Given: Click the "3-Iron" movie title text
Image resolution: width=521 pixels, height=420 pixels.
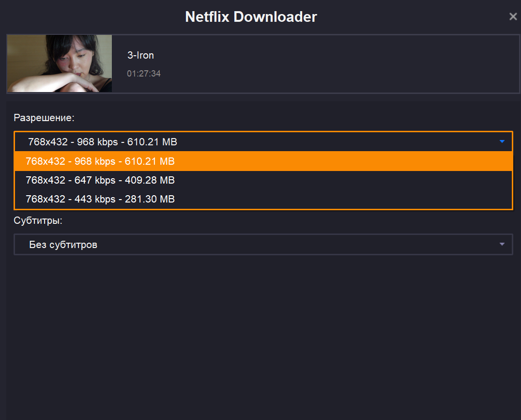Looking at the screenshot, I should [x=140, y=56].
